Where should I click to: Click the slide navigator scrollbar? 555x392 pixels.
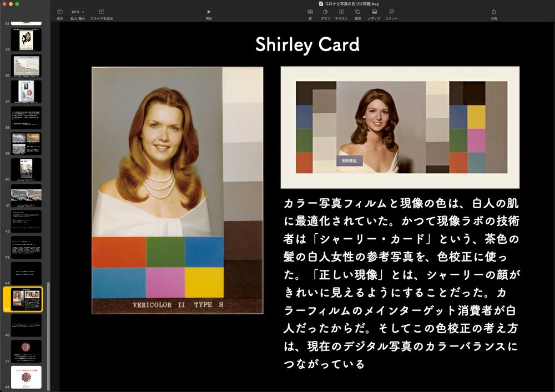(48, 336)
